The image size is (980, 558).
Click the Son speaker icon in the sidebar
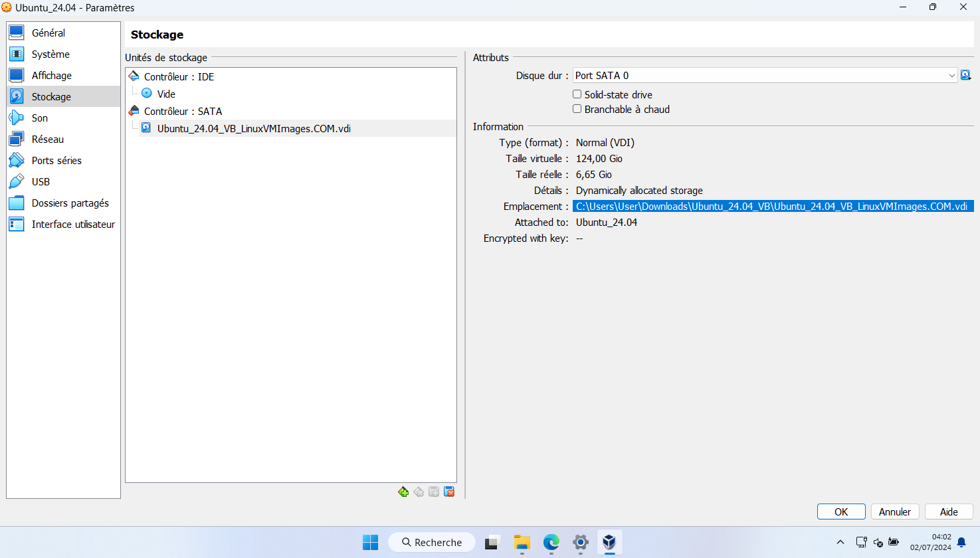pos(17,118)
